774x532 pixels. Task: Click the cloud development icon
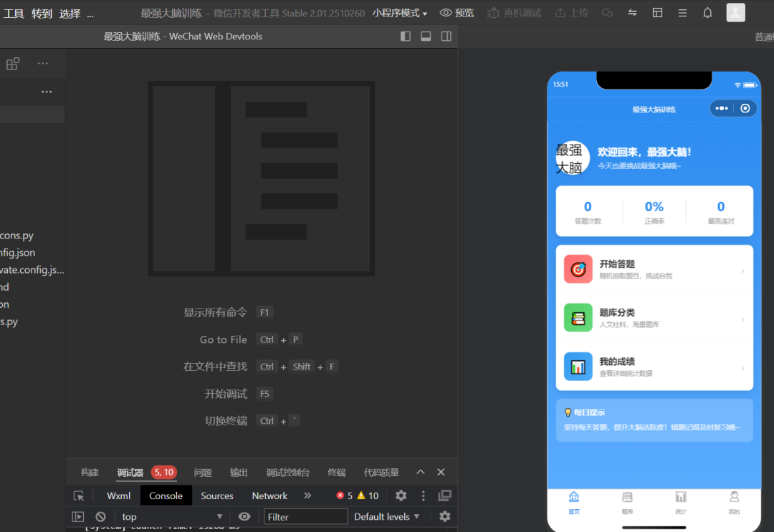pyautogui.click(x=607, y=13)
